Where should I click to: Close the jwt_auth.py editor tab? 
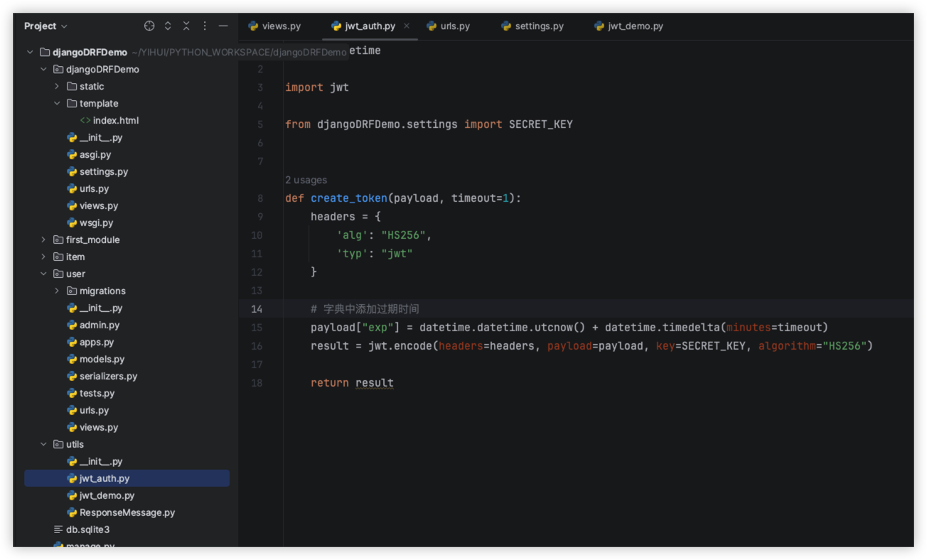pos(407,26)
